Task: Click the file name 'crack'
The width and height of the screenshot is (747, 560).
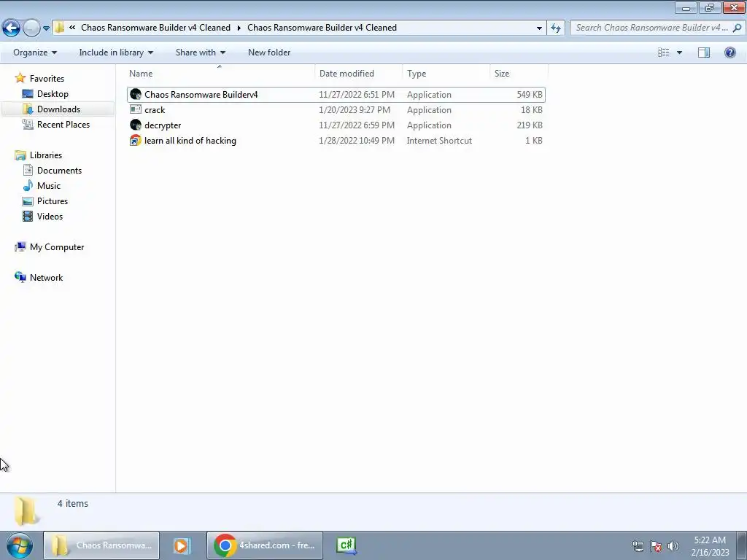Action: click(x=155, y=110)
